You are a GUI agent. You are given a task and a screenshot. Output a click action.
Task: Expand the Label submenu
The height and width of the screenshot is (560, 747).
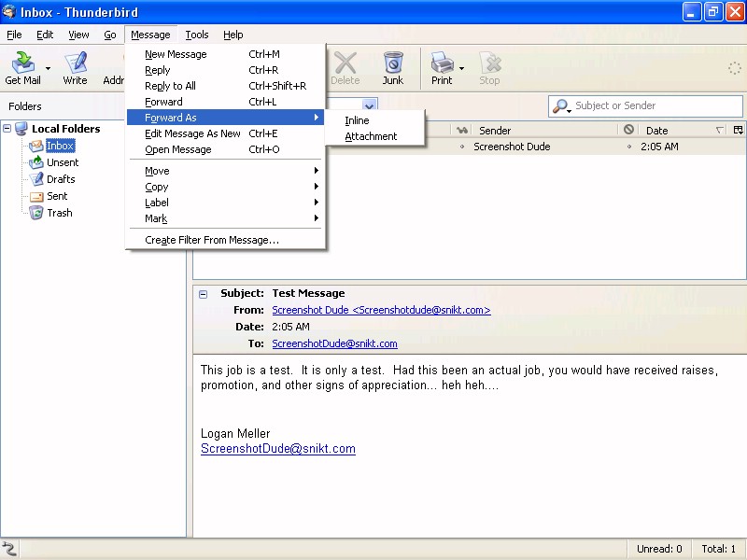pos(226,203)
